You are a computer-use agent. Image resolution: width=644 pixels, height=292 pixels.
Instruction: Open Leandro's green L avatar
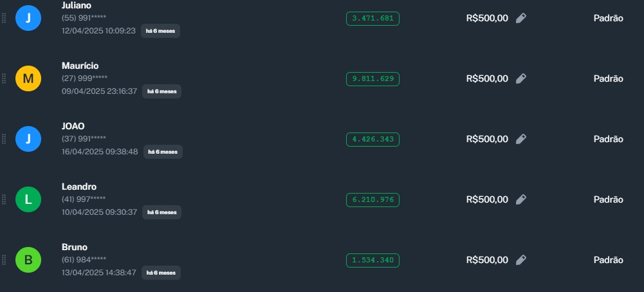point(28,200)
